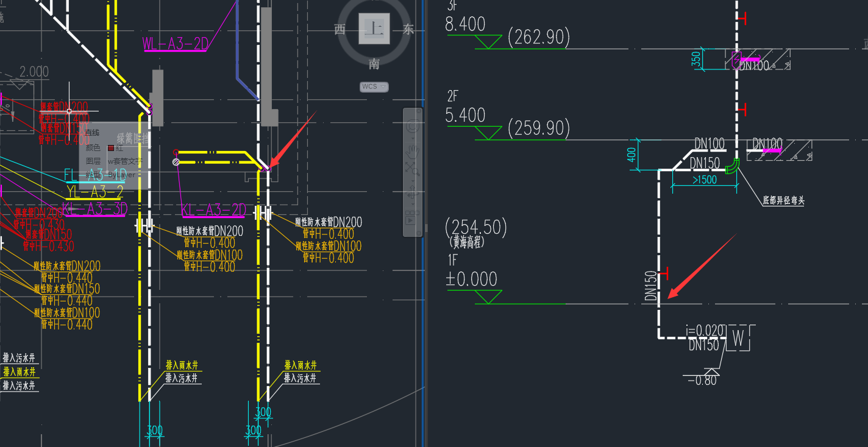This screenshot has height=447, width=868.
Task: Select the 2F floor label
Action: click(x=452, y=96)
